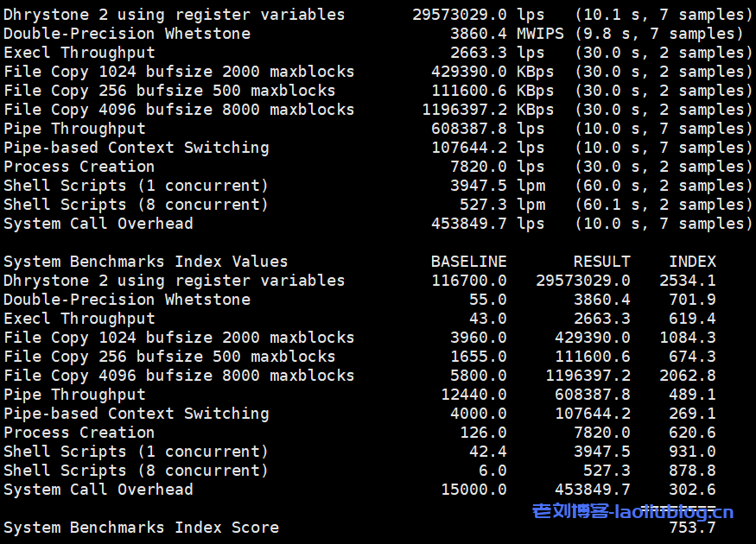The height and width of the screenshot is (544, 756).
Task: Click the Dhrystone index value 2534.1
Action: pyautogui.click(x=687, y=281)
